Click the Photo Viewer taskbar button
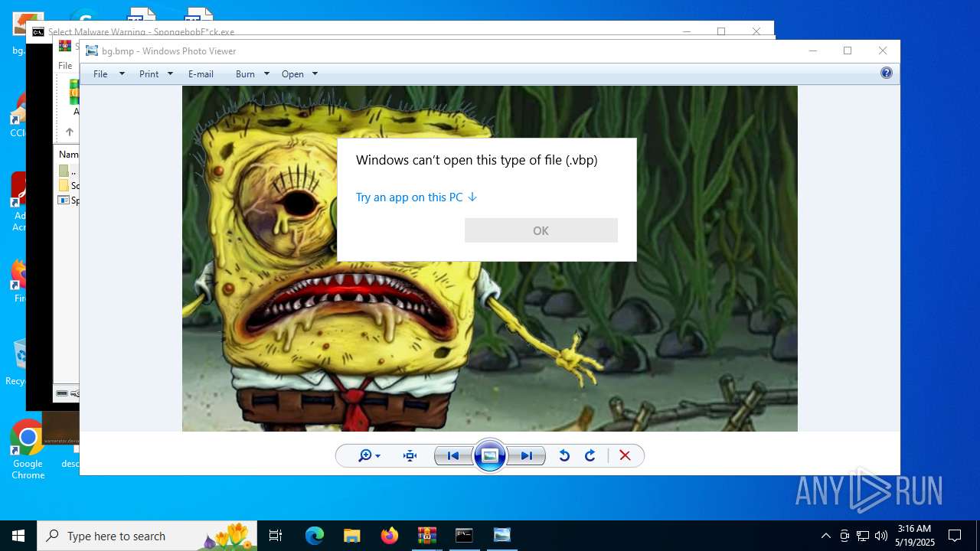980x551 pixels. pyautogui.click(x=501, y=536)
